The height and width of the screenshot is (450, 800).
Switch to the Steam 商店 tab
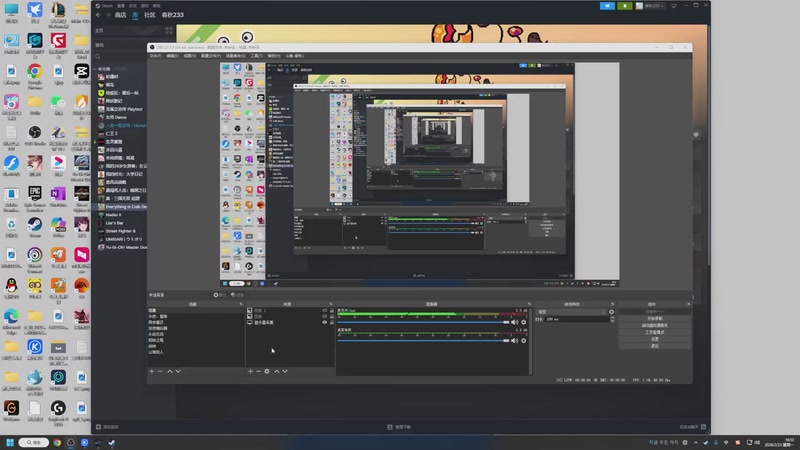click(x=120, y=15)
